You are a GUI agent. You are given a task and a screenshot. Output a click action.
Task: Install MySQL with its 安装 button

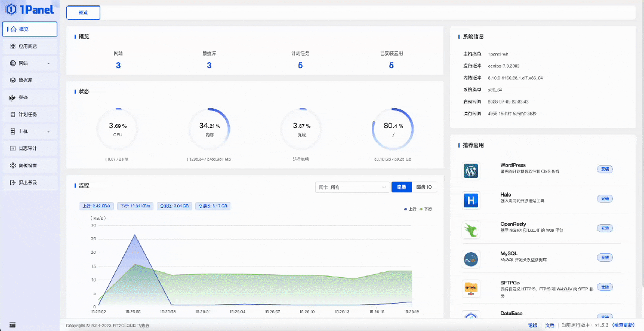(605, 258)
